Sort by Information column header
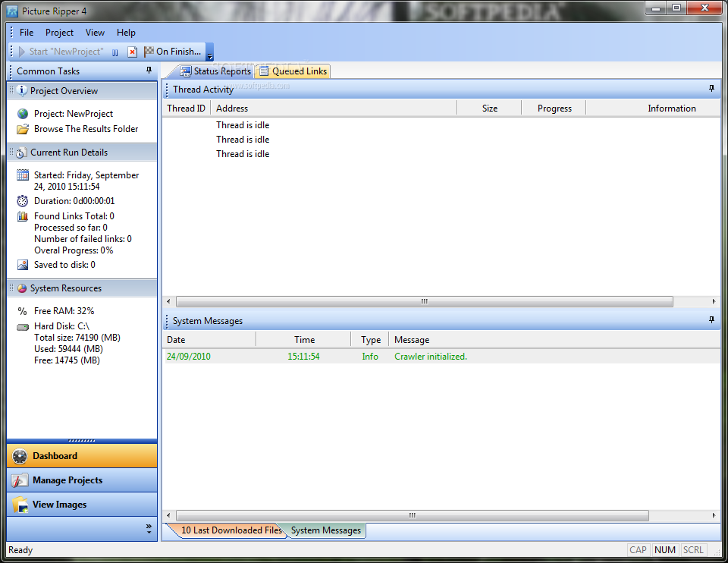The image size is (728, 563). point(653,109)
